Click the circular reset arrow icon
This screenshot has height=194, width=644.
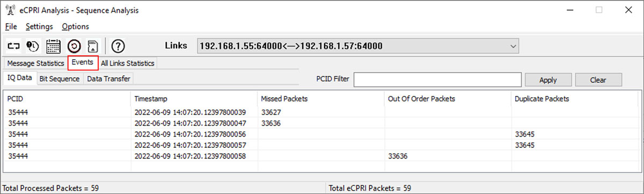tap(75, 46)
